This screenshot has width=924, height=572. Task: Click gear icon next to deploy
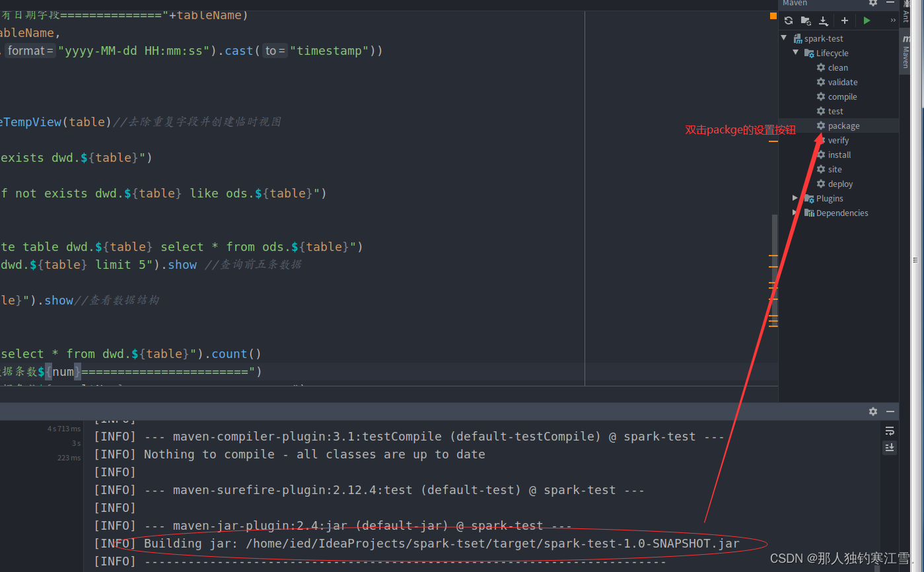(x=821, y=184)
